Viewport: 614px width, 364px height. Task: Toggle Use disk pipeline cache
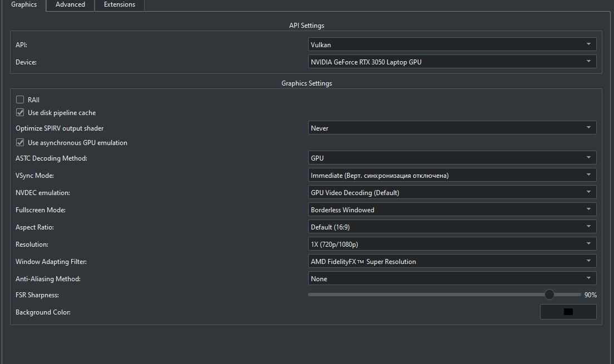20,113
